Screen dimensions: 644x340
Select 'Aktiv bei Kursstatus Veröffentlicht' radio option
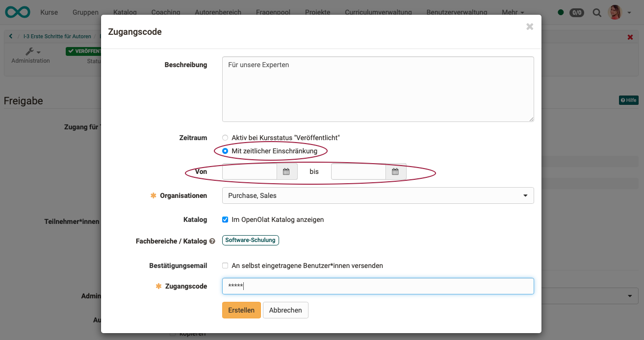[225, 138]
